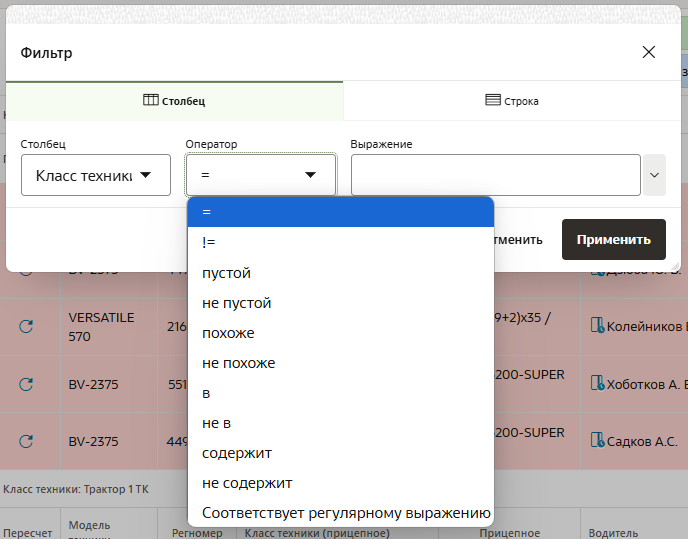Click driver icon next to Хоботков
The height and width of the screenshot is (539, 688).
(x=598, y=383)
